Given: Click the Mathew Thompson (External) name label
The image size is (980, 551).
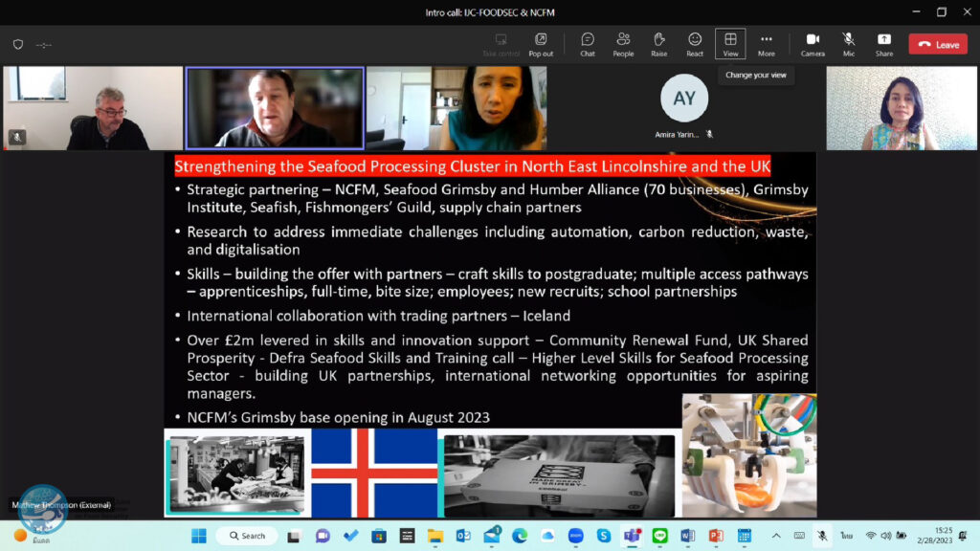Looking at the screenshot, I should point(61,505).
